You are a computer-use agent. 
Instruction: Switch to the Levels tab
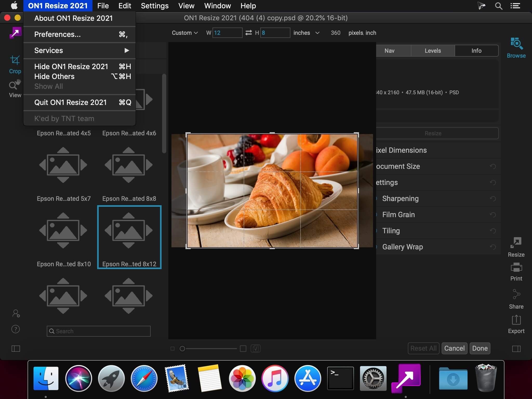tap(433, 51)
